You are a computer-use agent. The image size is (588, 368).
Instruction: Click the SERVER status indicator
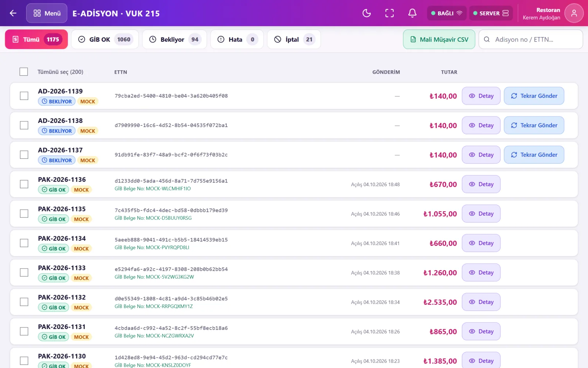coord(491,13)
